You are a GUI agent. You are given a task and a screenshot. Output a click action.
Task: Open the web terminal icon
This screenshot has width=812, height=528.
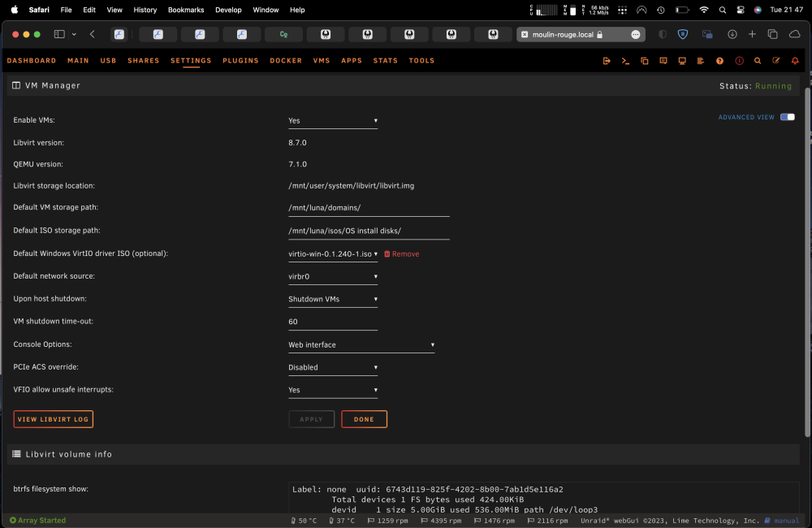(x=625, y=61)
